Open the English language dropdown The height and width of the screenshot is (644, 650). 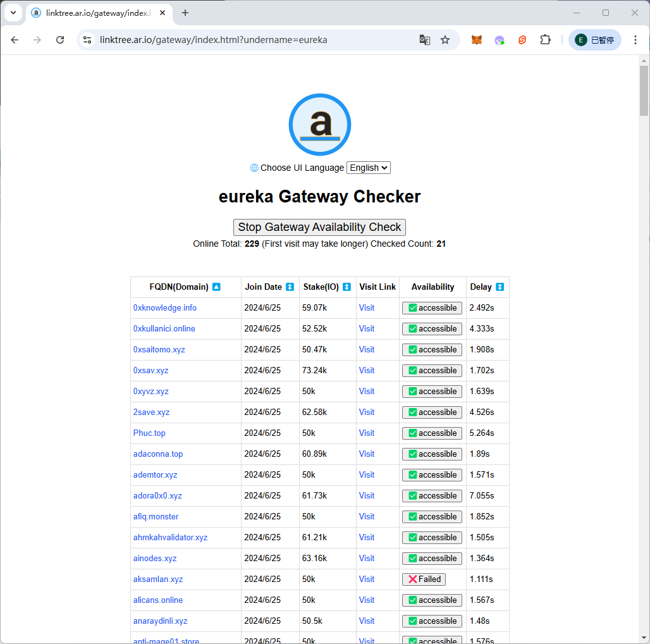coord(368,168)
